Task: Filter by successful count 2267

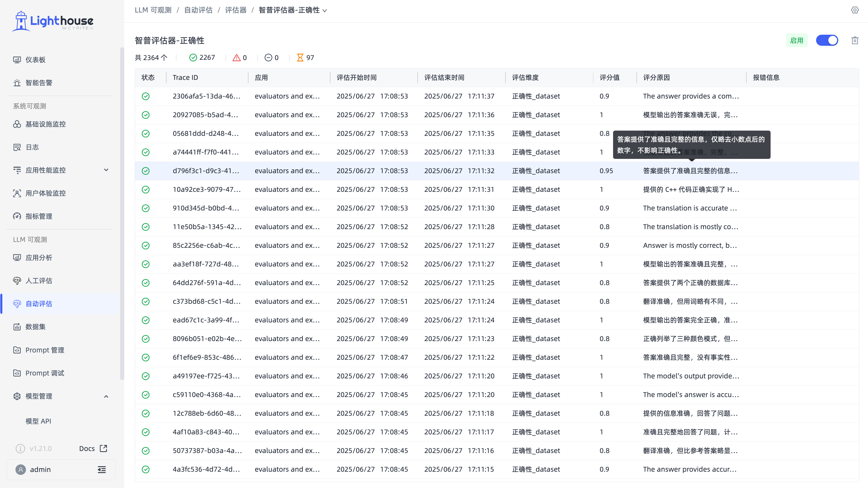Action: 202,58
